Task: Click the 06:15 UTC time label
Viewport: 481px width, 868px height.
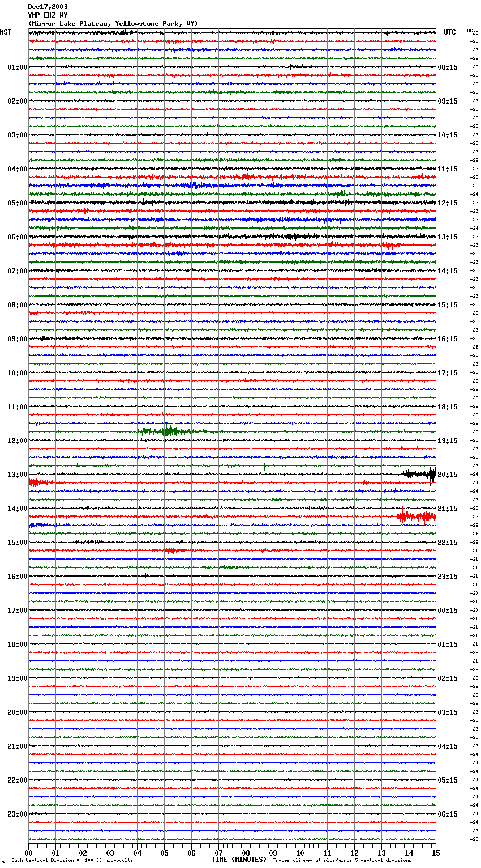Action: (x=448, y=814)
